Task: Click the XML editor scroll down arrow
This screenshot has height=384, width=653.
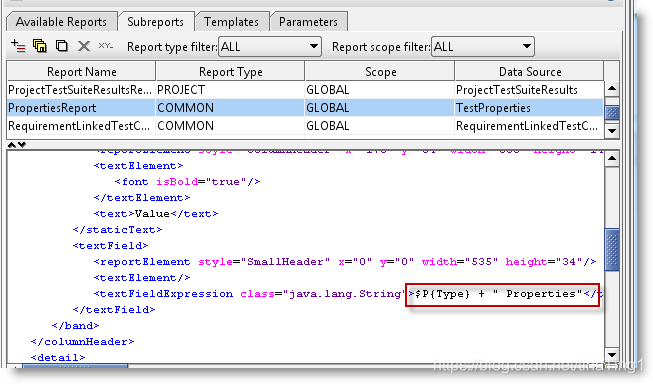Action: 612,355
